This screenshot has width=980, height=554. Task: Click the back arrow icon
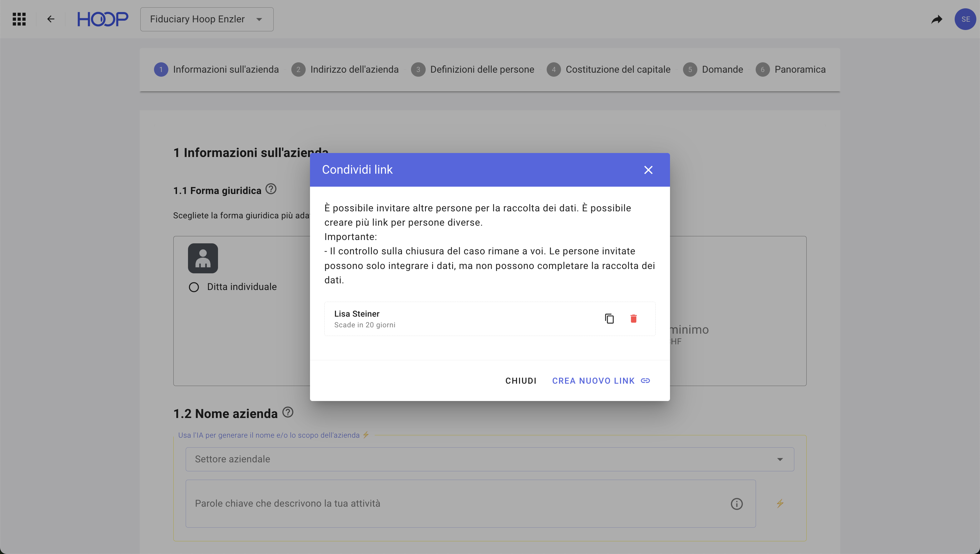[51, 19]
